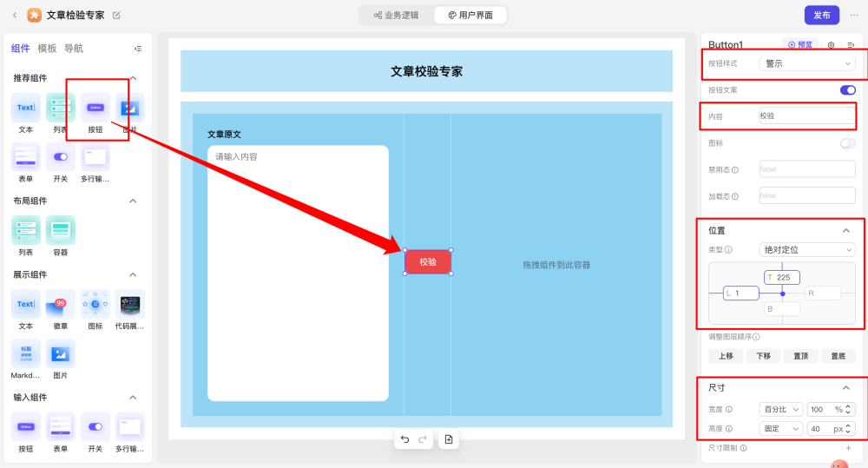Viewport: 868px width, 468px height.
Task: Collapse the 位置 section
Action: (x=845, y=230)
